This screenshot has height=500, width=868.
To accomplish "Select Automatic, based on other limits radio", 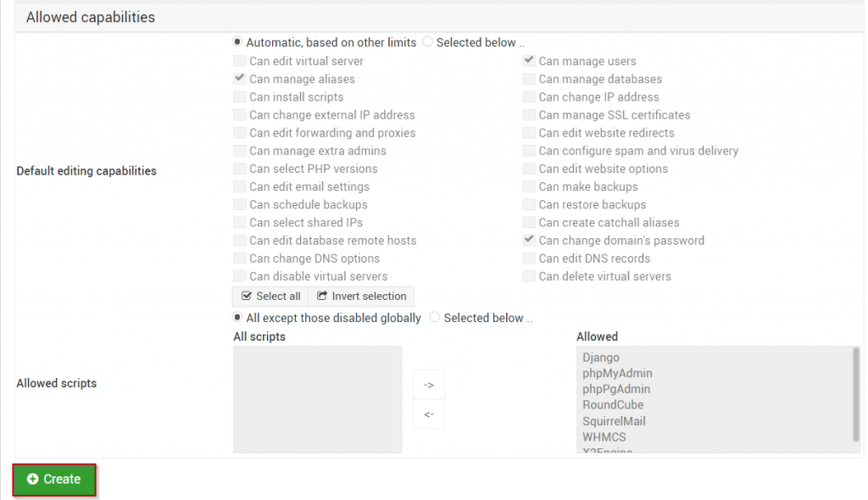I will point(237,42).
